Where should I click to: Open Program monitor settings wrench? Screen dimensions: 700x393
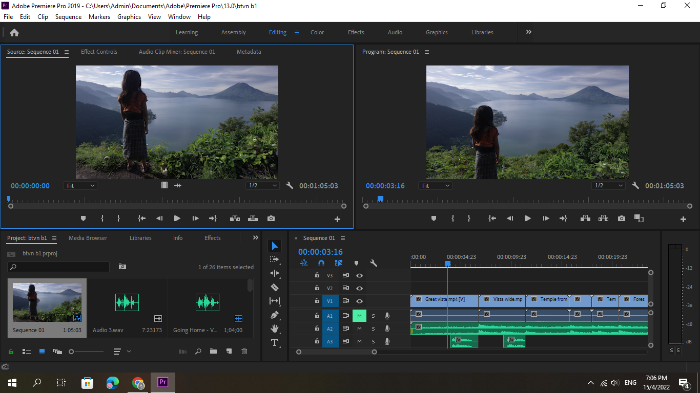[x=635, y=185]
